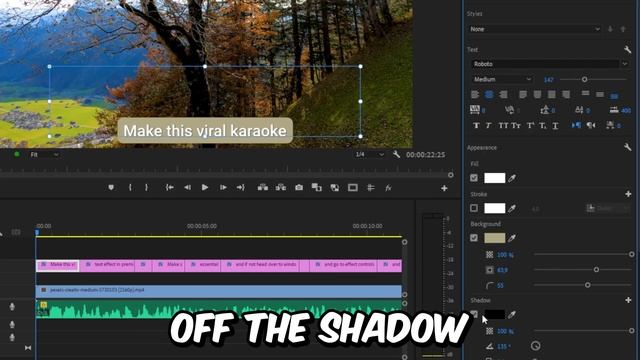Click the Shadow black color swatch
Viewport: 640px width, 360px height.
(x=494, y=314)
